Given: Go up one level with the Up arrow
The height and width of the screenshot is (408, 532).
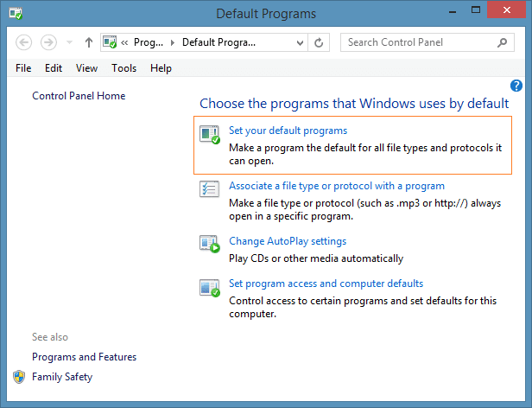Looking at the screenshot, I should [x=89, y=42].
